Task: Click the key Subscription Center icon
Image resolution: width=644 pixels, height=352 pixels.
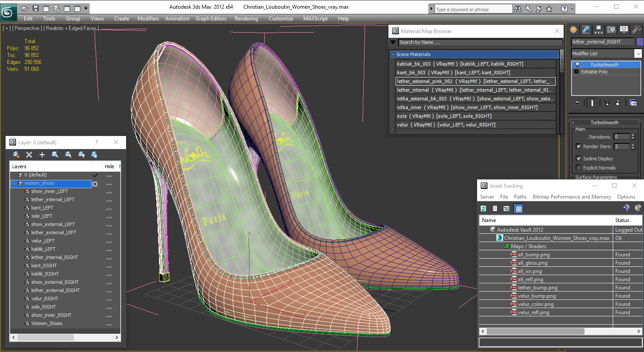Action: pos(528,9)
